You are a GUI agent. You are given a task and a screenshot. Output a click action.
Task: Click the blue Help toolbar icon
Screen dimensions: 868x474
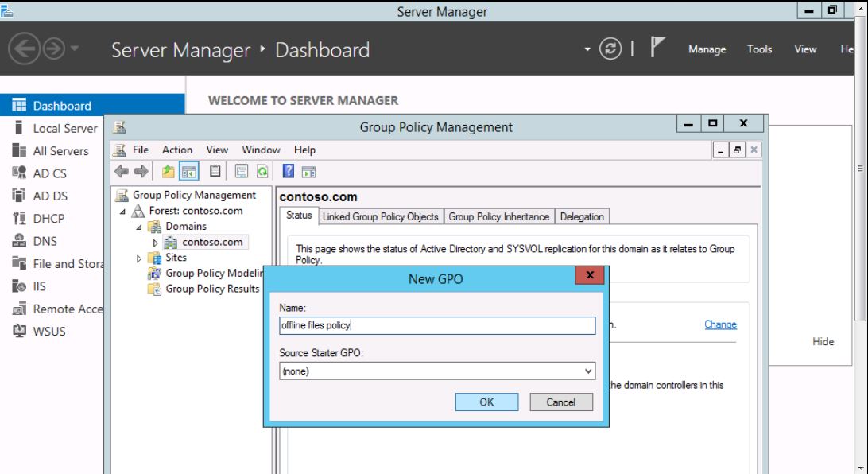coord(289,171)
